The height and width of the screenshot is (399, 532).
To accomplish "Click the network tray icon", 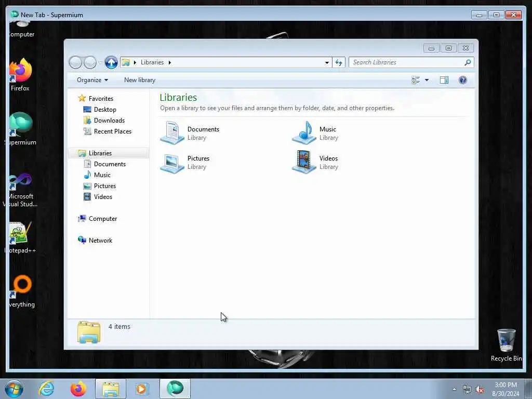I will [x=467, y=390].
